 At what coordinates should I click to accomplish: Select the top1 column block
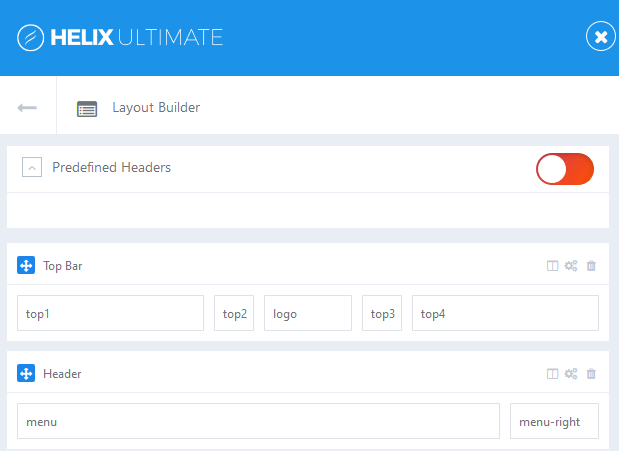[110, 313]
